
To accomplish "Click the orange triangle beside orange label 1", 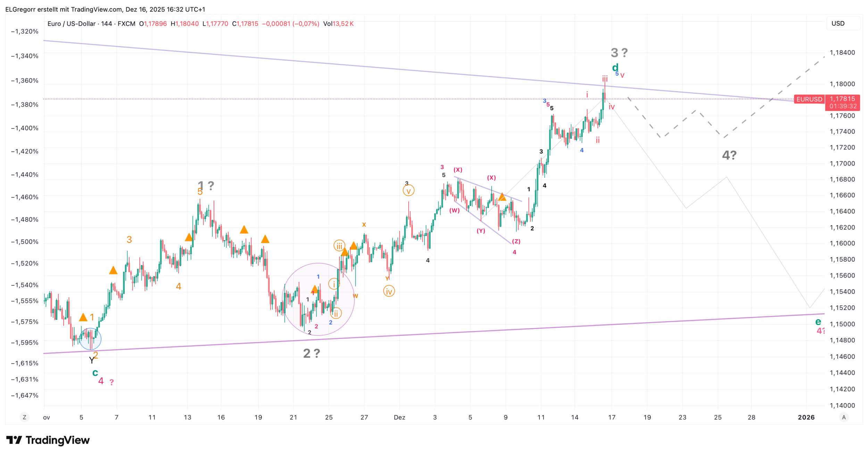I will 83,317.
